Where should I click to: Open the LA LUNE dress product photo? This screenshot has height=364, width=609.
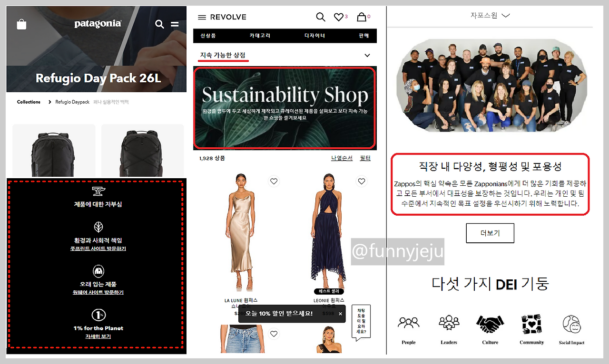[241, 233]
